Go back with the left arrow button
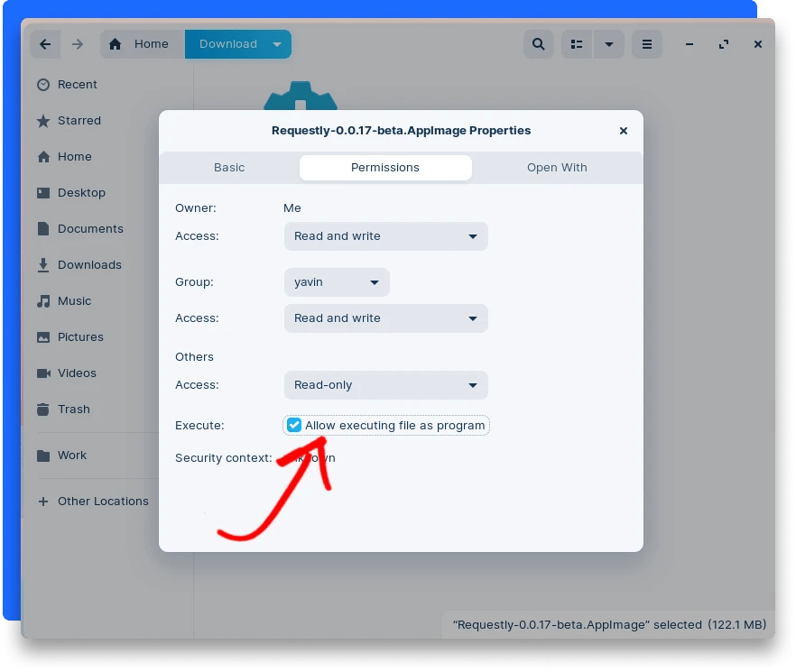Image resolution: width=796 pixels, height=672 pixels. pyautogui.click(x=45, y=44)
